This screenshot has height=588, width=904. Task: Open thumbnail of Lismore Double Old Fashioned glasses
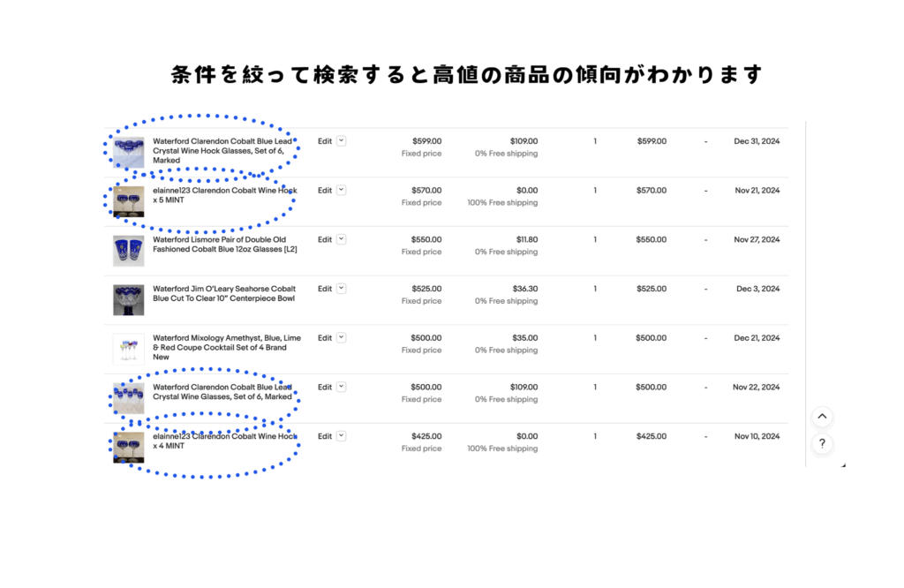click(x=129, y=250)
